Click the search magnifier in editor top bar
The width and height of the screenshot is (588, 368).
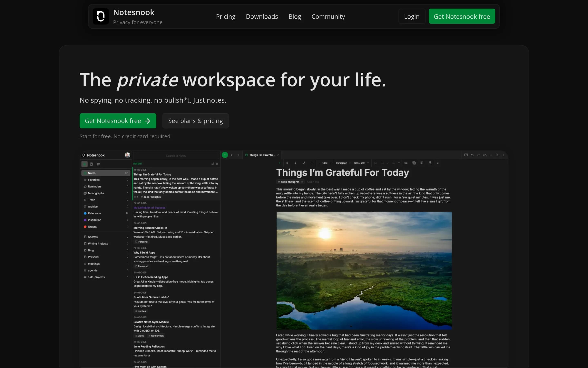tap(497, 155)
